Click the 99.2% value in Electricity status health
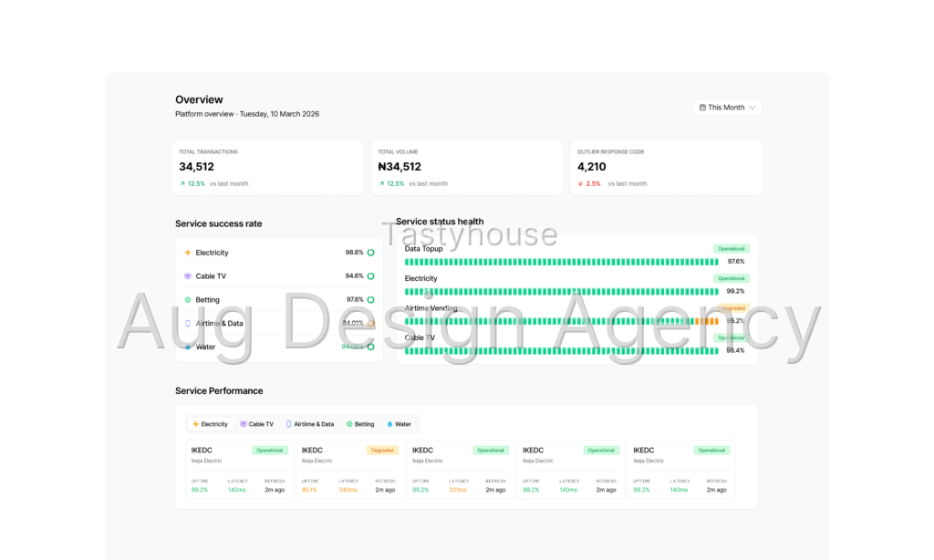934x560 pixels. (736, 291)
